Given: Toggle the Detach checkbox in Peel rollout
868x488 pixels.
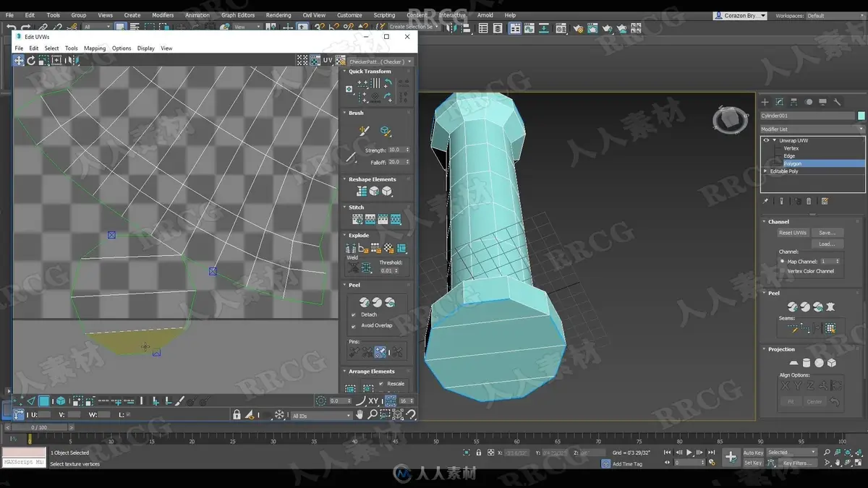Looking at the screenshot, I should click(354, 314).
